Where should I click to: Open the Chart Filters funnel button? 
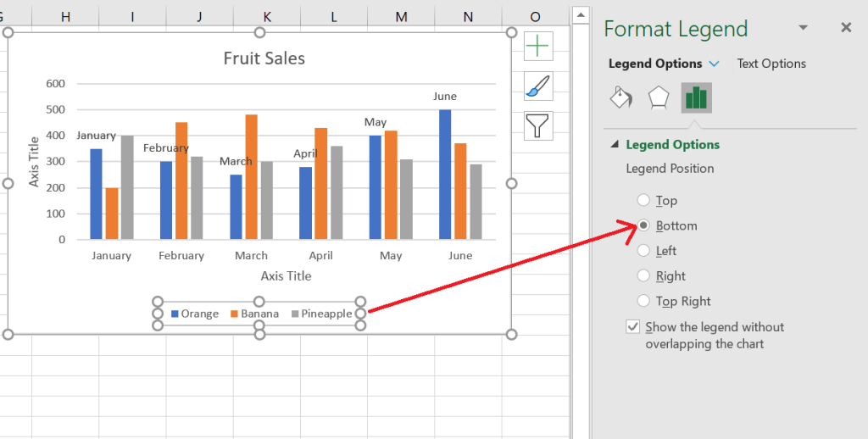click(538, 125)
